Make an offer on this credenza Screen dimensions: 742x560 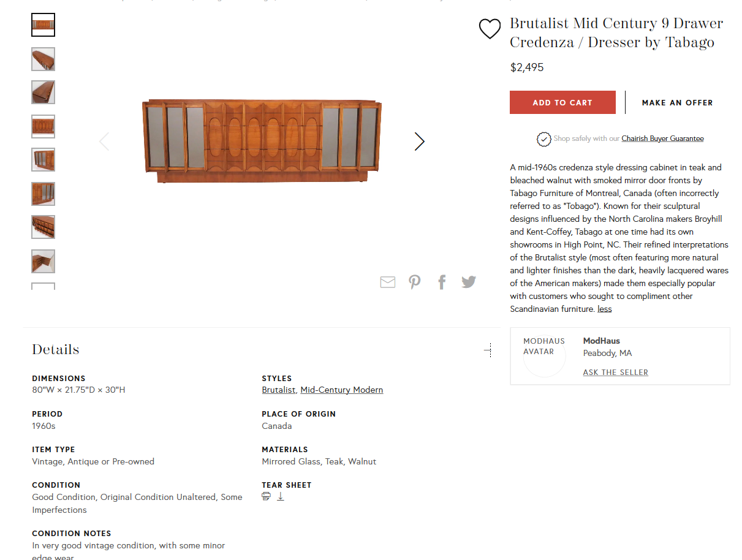pos(677,102)
